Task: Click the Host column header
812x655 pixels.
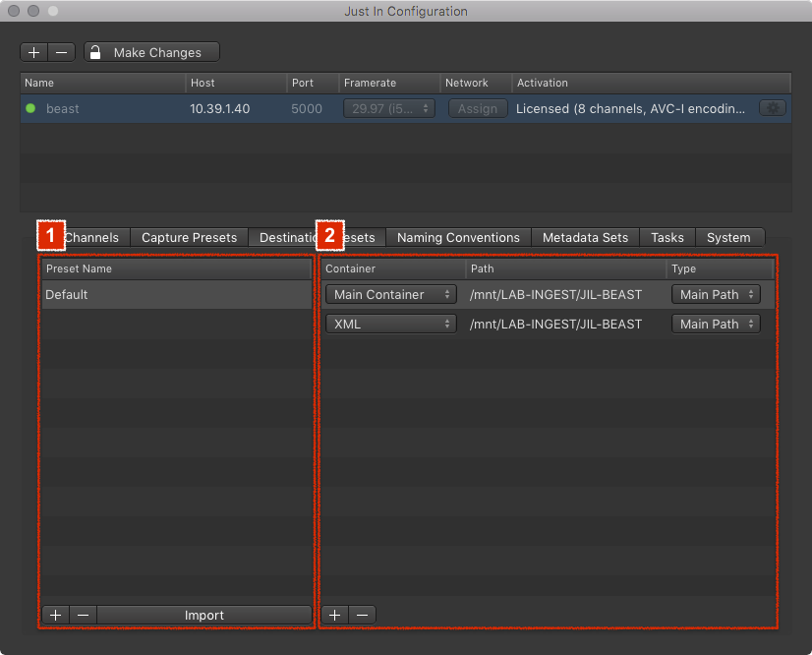Action: (x=236, y=83)
